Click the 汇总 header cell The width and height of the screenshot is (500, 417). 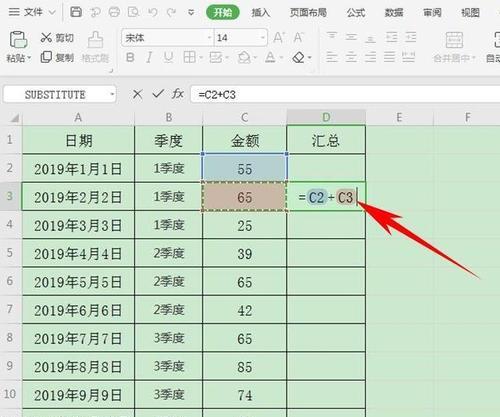tap(326, 140)
